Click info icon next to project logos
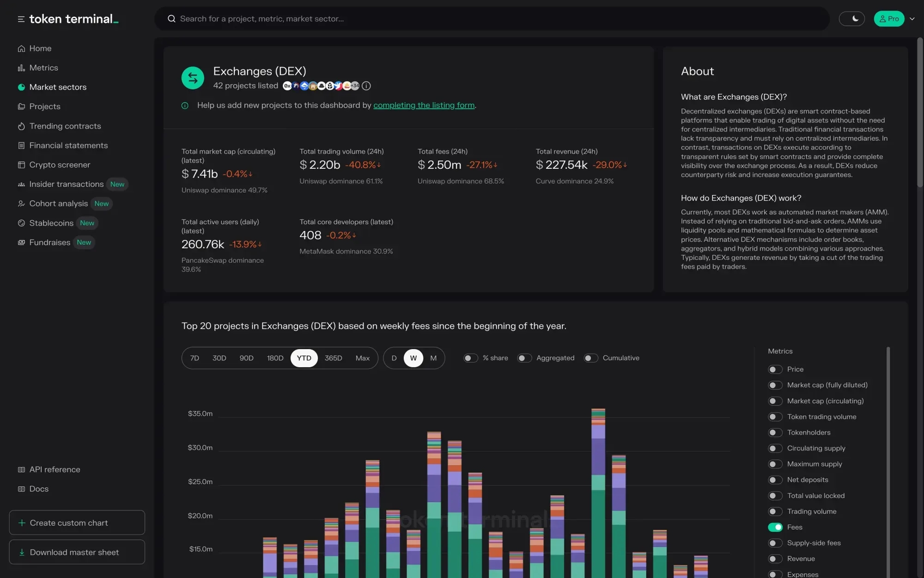This screenshot has height=578, width=924. pos(366,86)
